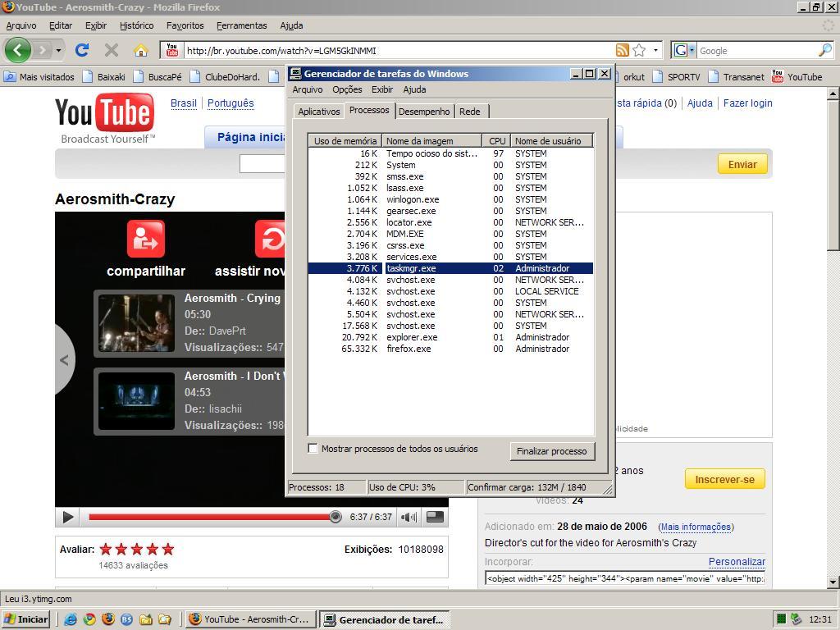Select the firefox.exe process row
Viewport: 840px width, 630px height.
[450, 349]
